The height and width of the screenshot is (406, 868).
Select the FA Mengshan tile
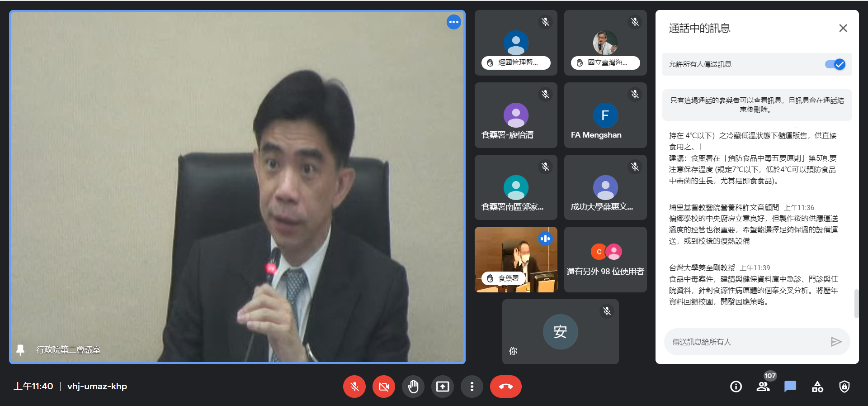[605, 115]
